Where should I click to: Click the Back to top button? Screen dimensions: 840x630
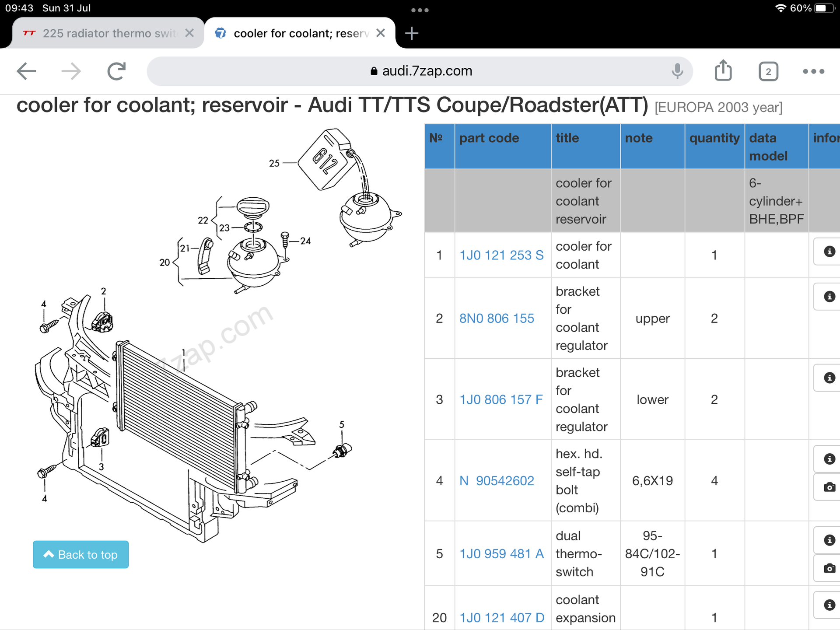(x=81, y=555)
